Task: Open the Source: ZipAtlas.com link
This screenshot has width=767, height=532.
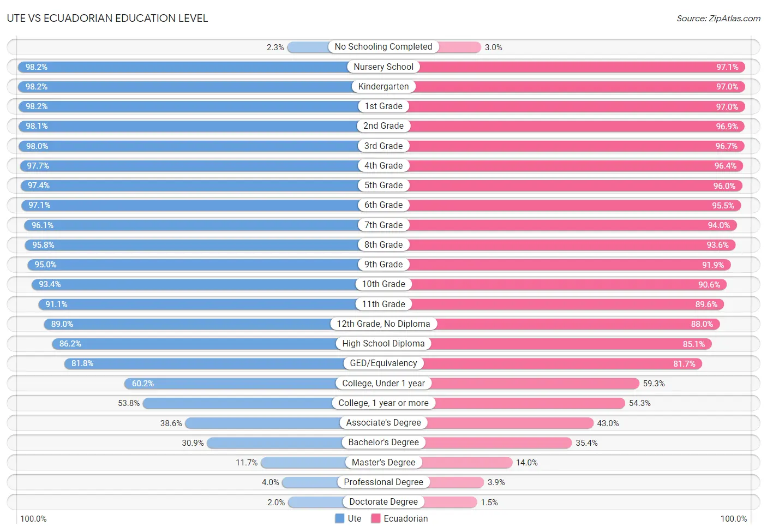Action: click(718, 18)
